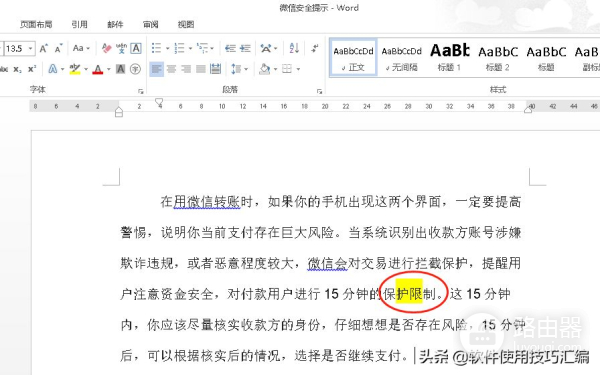Click the font size field showing 13.5
The height and width of the screenshot is (375, 600).
tap(15, 49)
